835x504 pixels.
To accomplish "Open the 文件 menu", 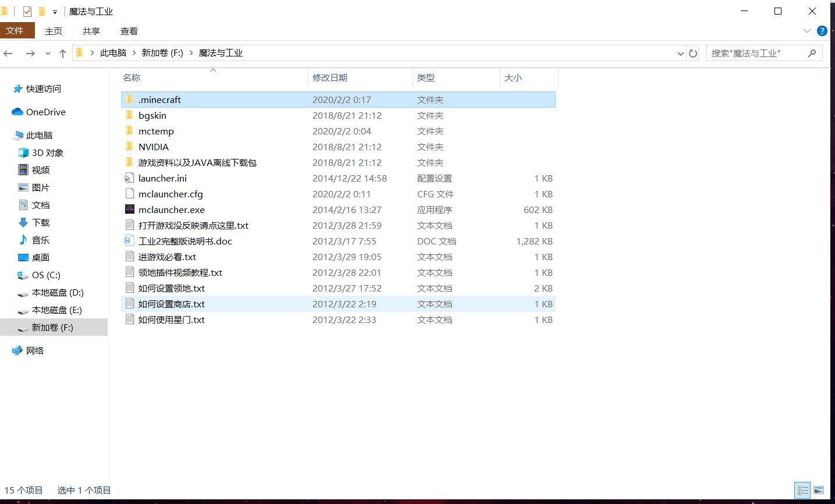I will pos(15,31).
